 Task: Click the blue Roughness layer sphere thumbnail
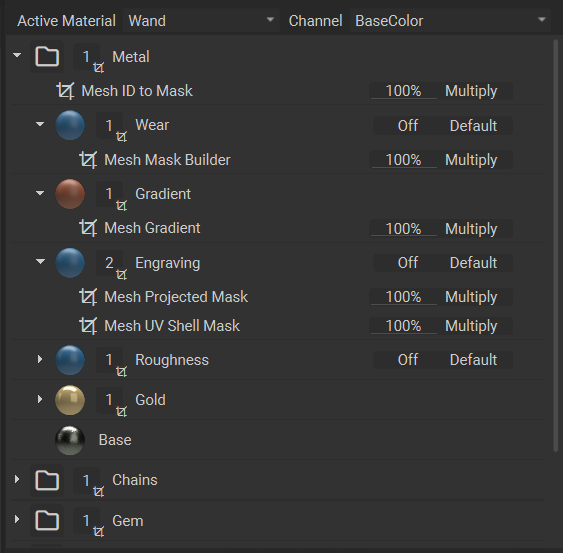pyautogui.click(x=70, y=360)
